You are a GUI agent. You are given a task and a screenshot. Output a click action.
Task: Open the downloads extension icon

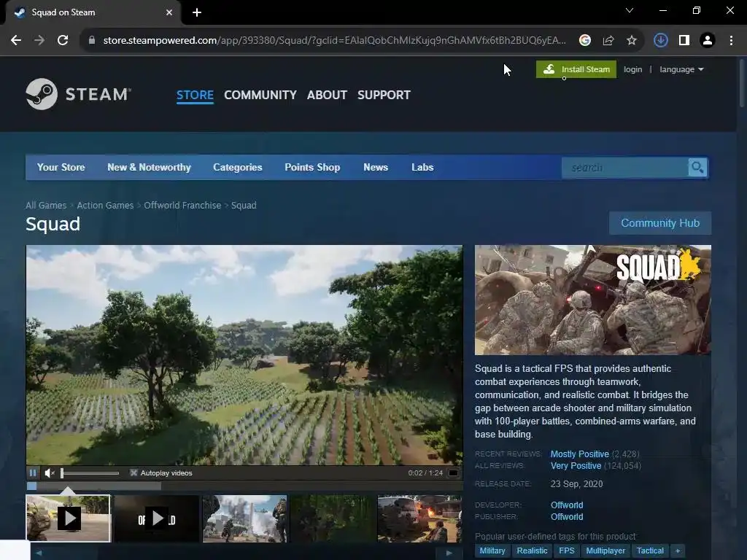tap(660, 41)
